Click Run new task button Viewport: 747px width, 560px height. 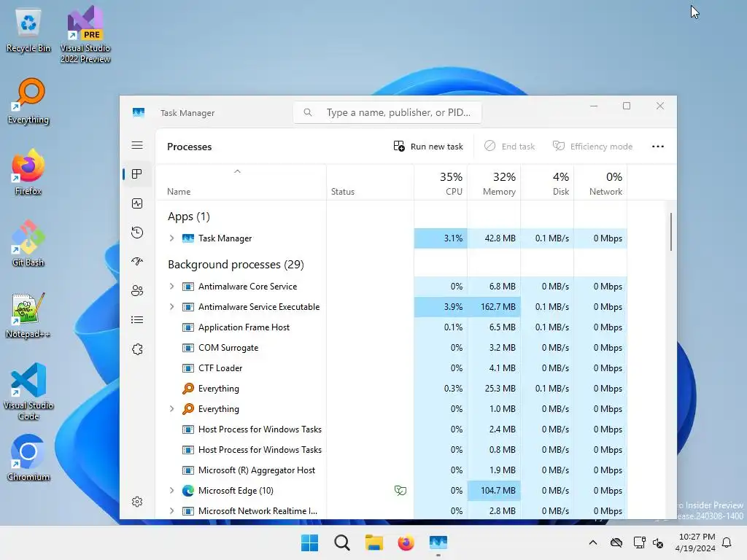pos(428,147)
